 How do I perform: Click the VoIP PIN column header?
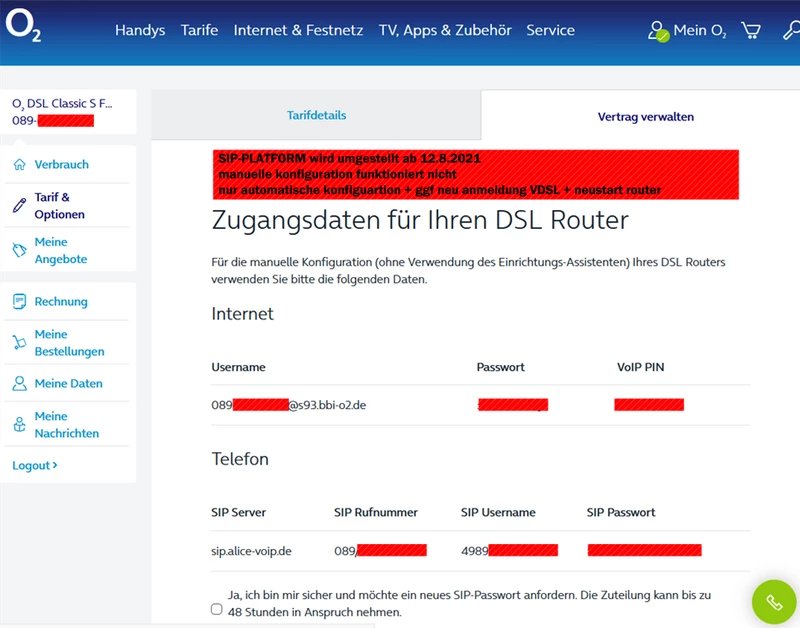[640, 367]
